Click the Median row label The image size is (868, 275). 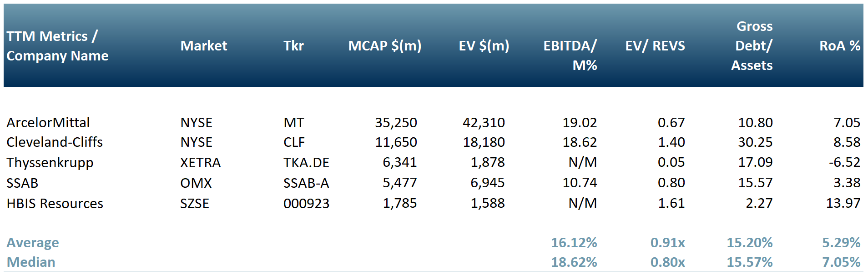[31, 262]
